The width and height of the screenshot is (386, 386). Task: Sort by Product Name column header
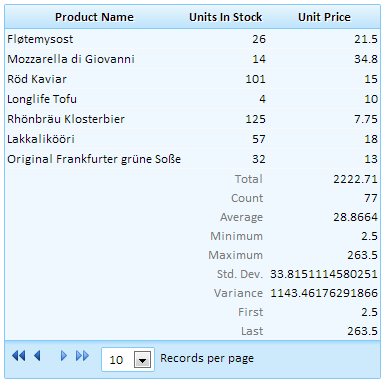94,17
